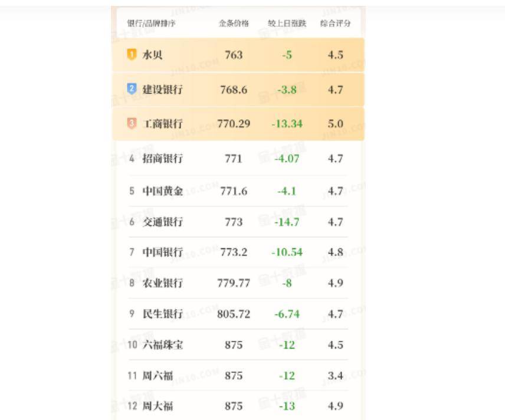Screen dimensions: 505x420
Task: Click the 768.6 price for 建设银行
Action: [234, 90]
